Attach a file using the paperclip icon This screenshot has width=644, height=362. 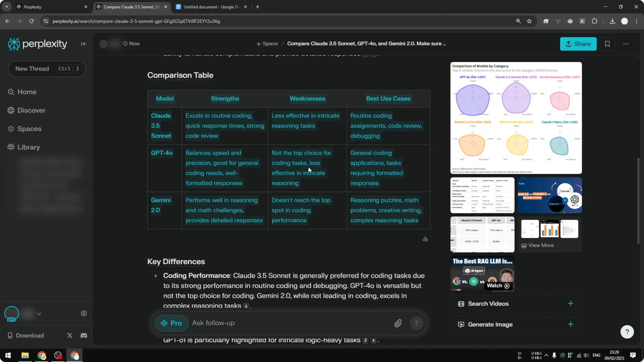(x=398, y=323)
